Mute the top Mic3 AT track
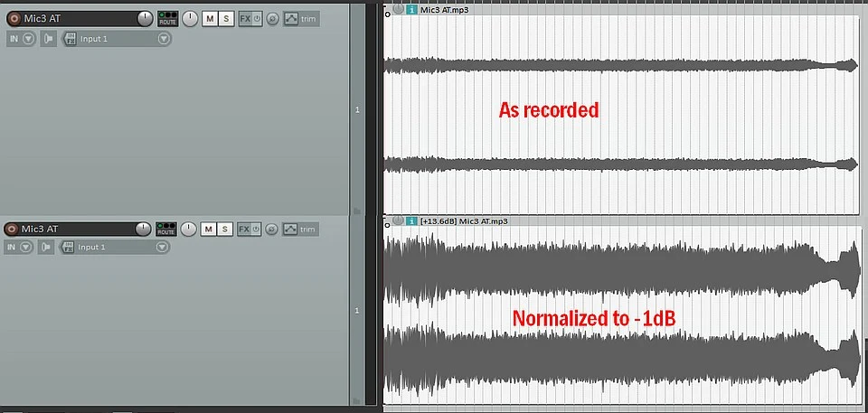The image size is (868, 413). point(209,19)
